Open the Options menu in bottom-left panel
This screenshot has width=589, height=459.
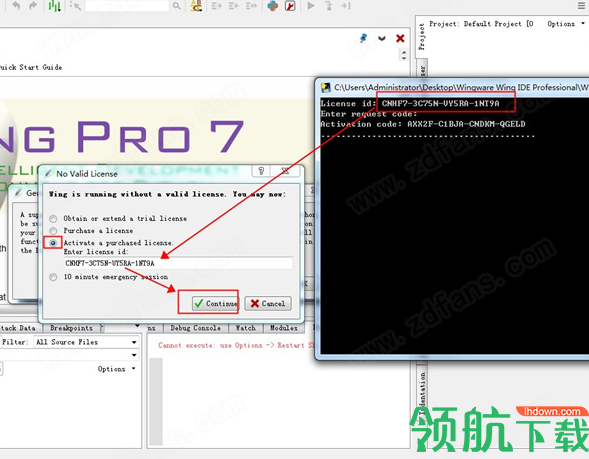116,369
